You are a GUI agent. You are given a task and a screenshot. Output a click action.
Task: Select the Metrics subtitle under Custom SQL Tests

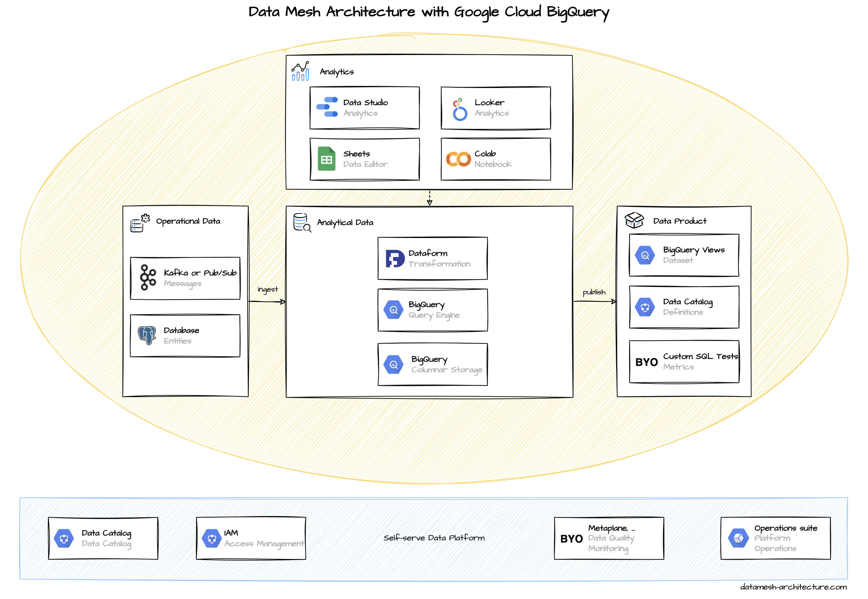pos(678,367)
